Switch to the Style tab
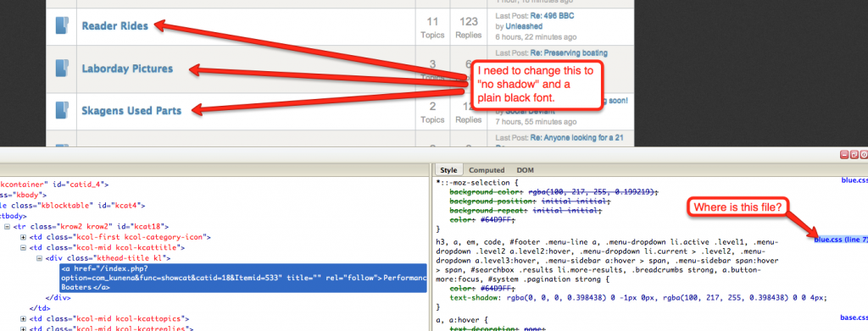Screen dimensions: 868x331 (x=448, y=170)
